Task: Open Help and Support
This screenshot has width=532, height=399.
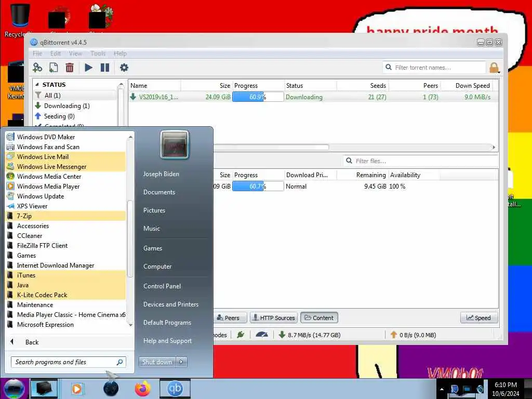Action: pos(167,341)
